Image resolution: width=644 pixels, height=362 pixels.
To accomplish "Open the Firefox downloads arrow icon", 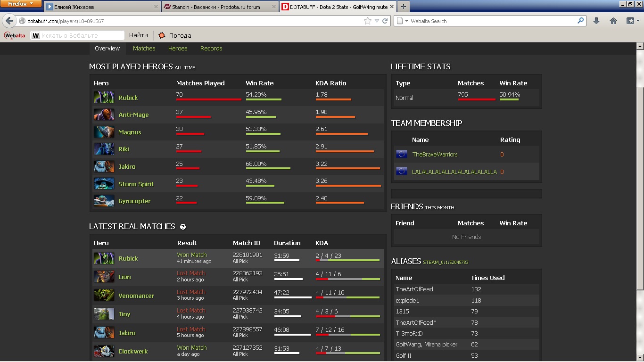I will coord(596,21).
